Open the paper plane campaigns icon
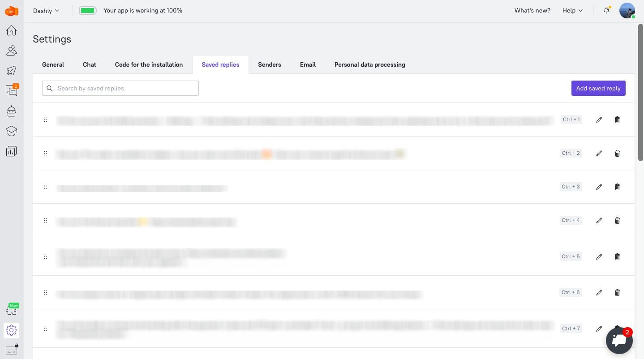The width and height of the screenshot is (644, 359). (12, 70)
